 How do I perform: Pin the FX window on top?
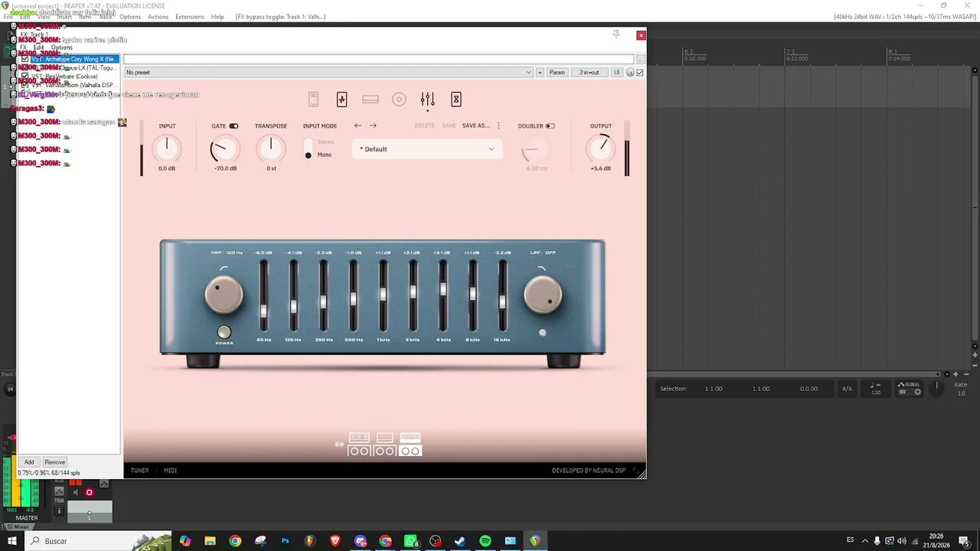pyautogui.click(x=616, y=34)
